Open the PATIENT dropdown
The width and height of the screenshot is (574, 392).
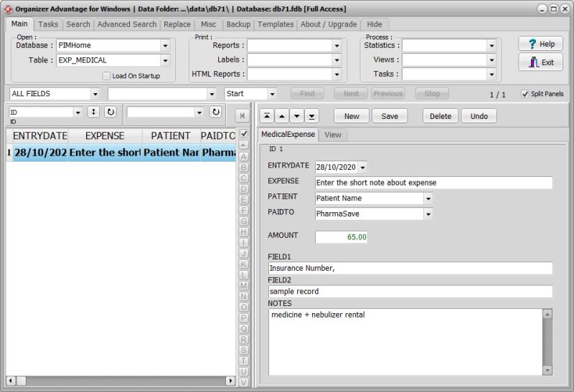click(x=428, y=199)
